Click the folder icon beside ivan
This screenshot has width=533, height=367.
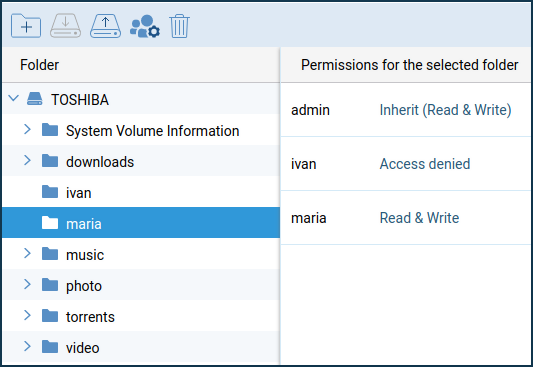click(50, 192)
